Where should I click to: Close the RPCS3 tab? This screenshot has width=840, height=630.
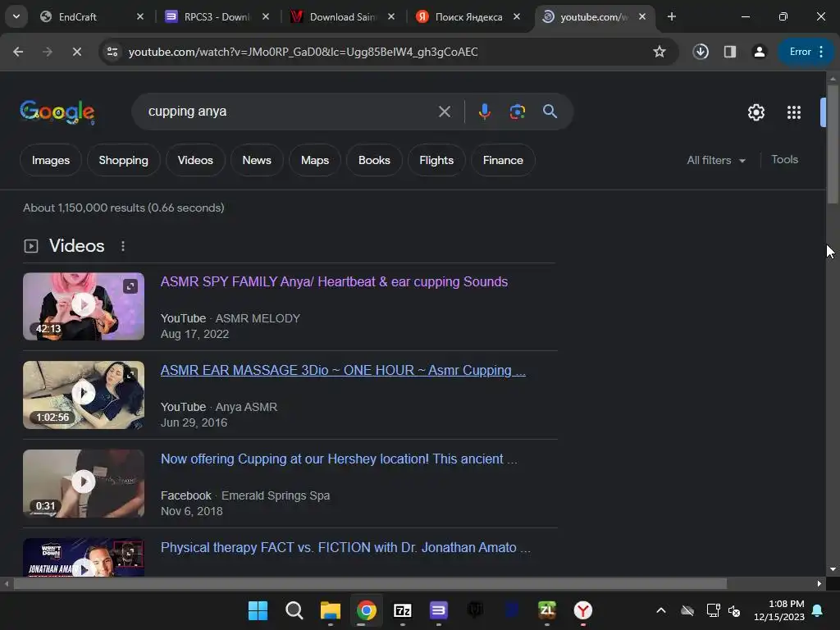click(x=266, y=16)
